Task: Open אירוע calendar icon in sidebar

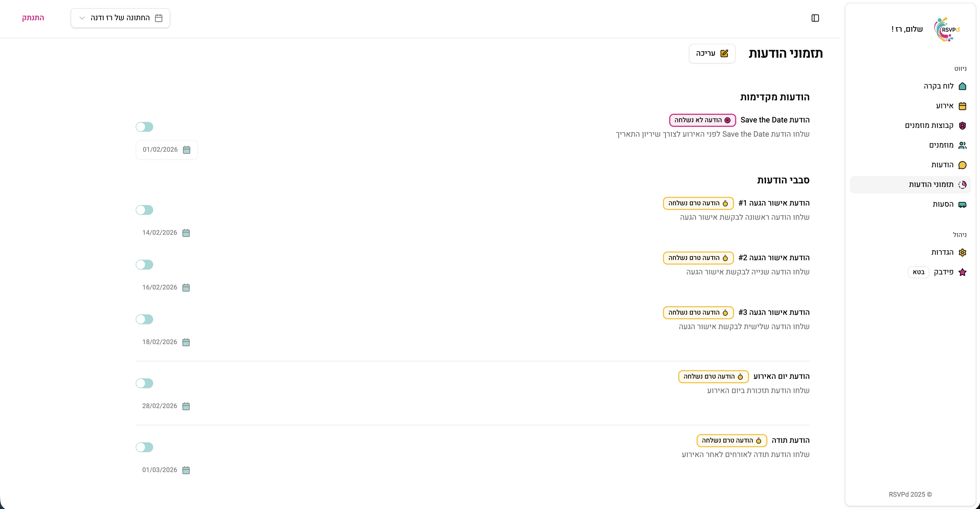Action: click(x=962, y=106)
